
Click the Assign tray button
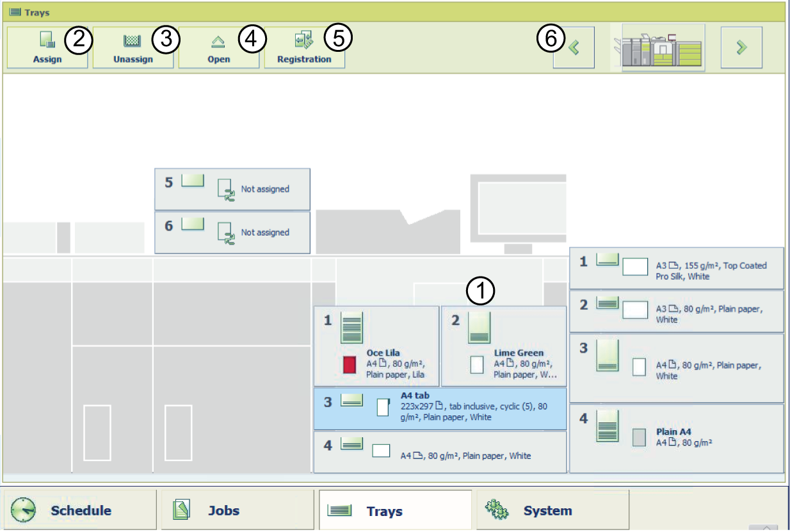[x=47, y=47]
